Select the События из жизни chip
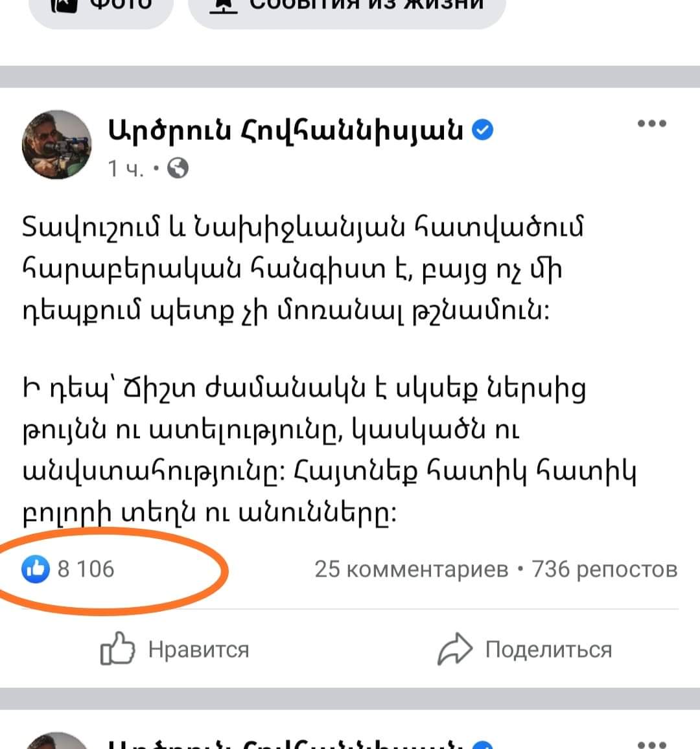The height and width of the screenshot is (749, 700). pos(347,10)
